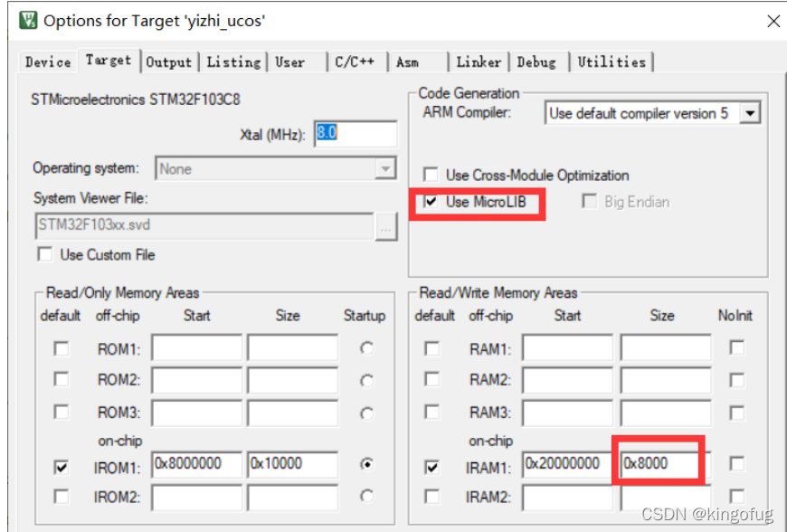Click the ROM3 Size field
787x532 pixels.
[x=292, y=413]
